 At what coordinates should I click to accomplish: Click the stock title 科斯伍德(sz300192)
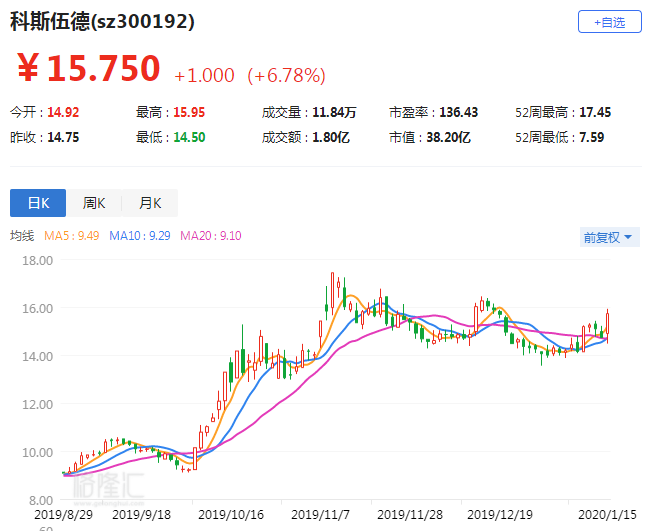coord(102,22)
